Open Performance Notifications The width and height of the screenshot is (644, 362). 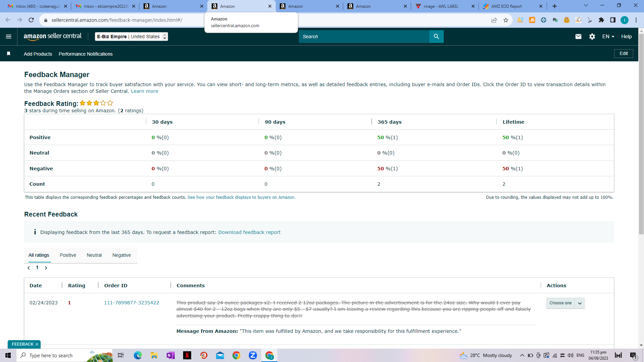click(x=86, y=54)
